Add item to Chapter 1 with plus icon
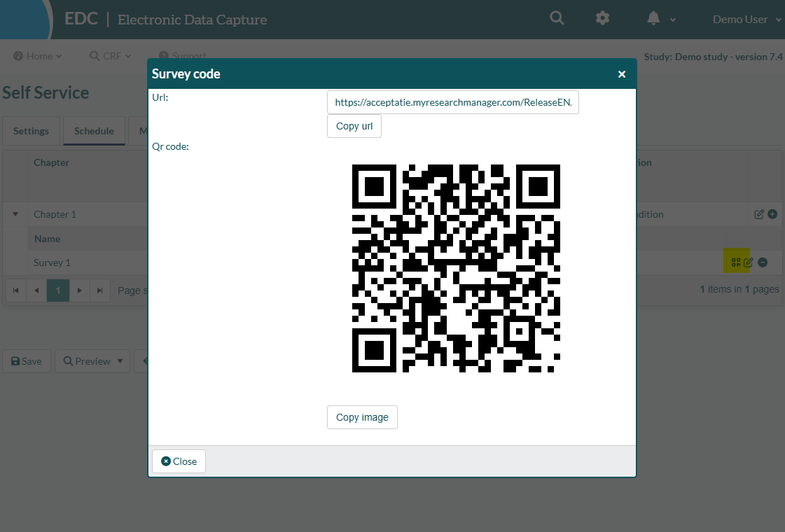 [772, 214]
